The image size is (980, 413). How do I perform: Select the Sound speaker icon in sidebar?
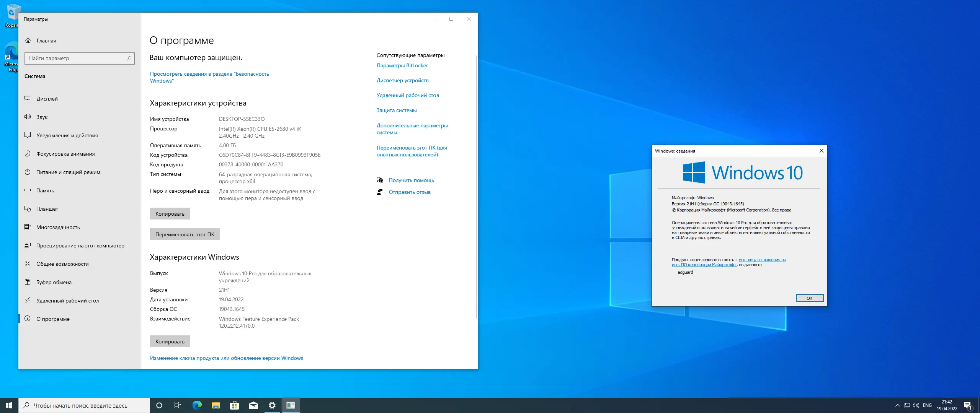[28, 117]
